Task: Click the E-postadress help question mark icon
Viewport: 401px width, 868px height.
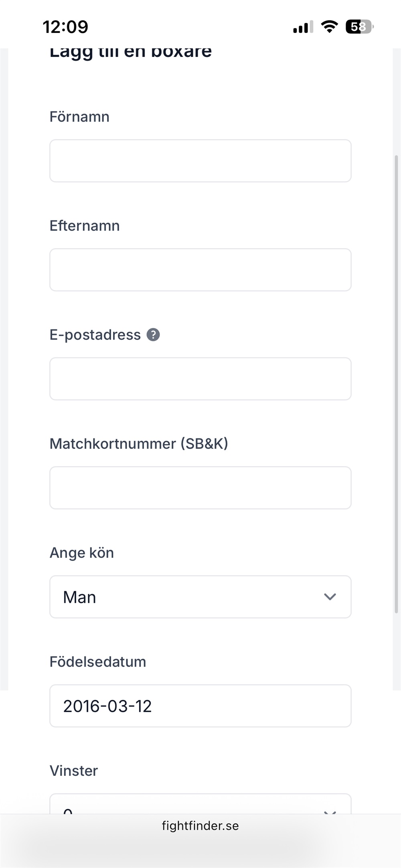Action: point(153,335)
